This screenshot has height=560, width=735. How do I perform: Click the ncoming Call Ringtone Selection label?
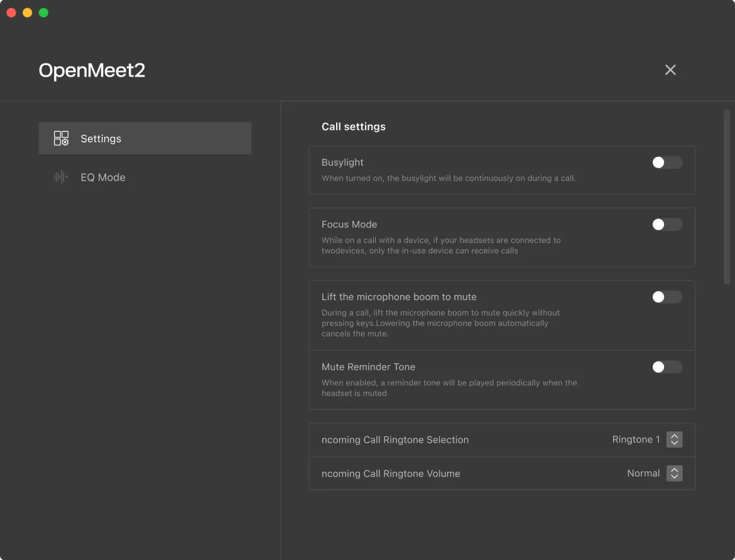point(395,439)
